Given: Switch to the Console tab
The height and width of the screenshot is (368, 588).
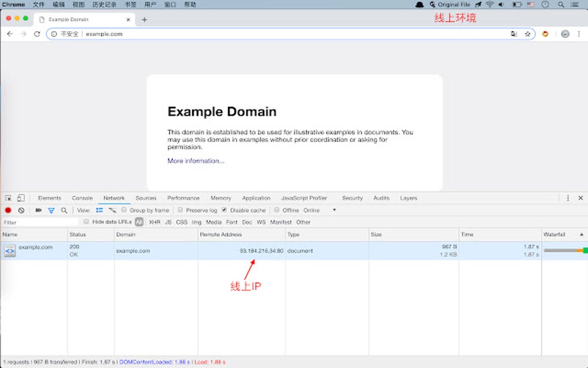Looking at the screenshot, I should (x=82, y=198).
